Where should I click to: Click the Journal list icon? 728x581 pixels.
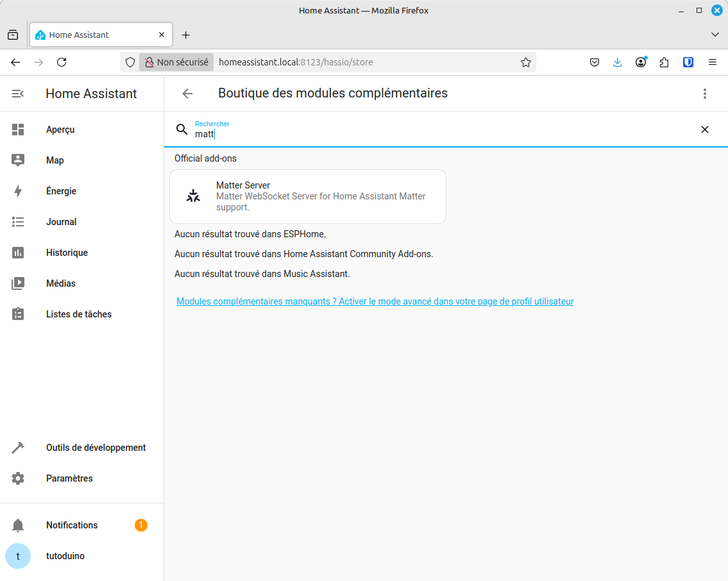(x=18, y=222)
